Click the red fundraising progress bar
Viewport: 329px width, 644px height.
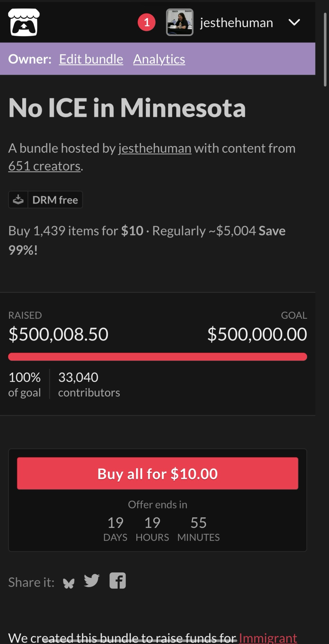158,357
